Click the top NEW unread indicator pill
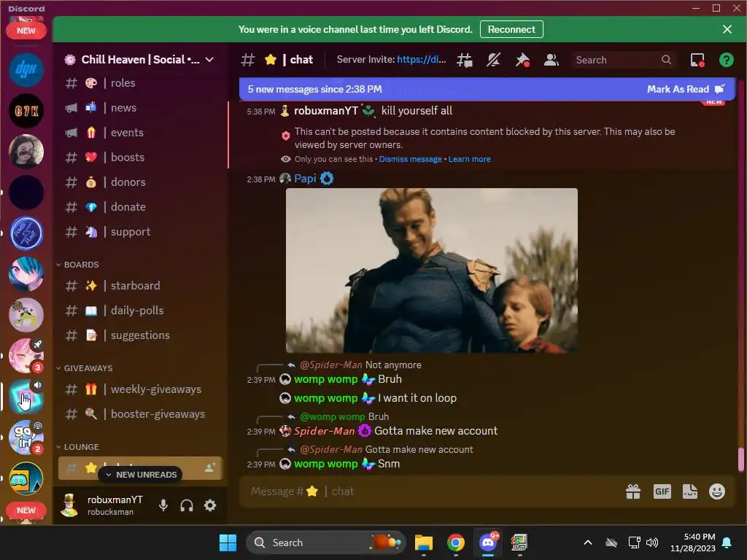The width and height of the screenshot is (747, 560). [26, 31]
